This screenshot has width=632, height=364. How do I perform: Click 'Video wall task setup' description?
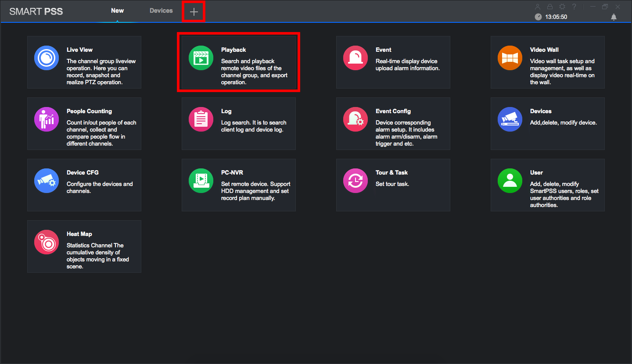[x=563, y=71]
